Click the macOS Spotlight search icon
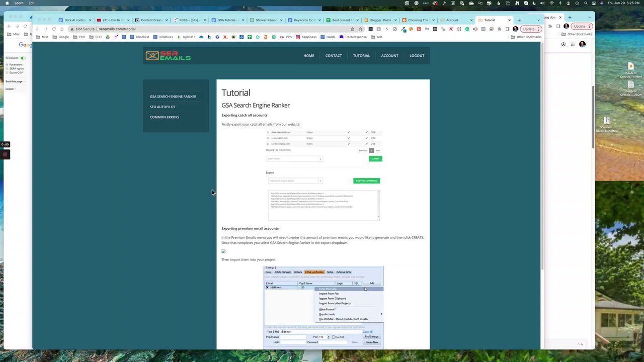 (x=586, y=3)
